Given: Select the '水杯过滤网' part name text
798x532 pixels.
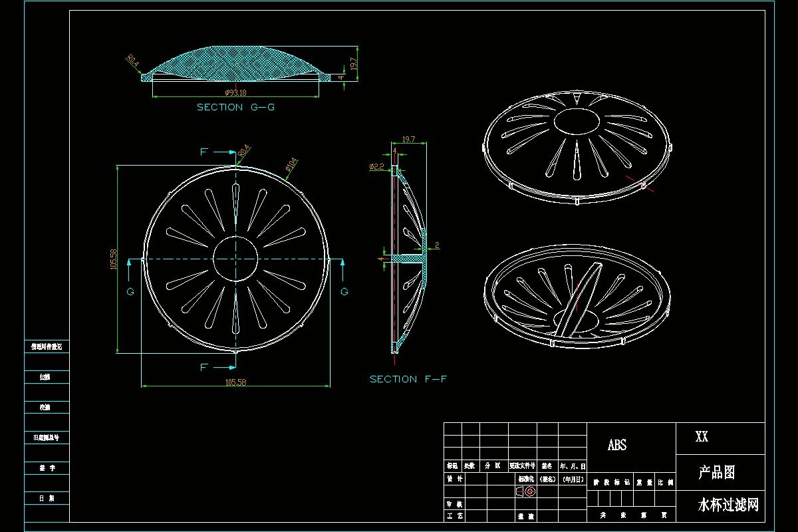Looking at the screenshot, I should tap(728, 505).
